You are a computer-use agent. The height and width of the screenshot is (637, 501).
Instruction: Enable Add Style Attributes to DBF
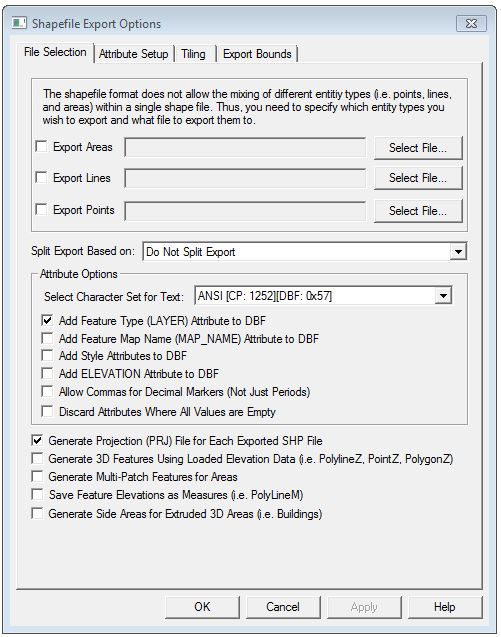(x=48, y=355)
